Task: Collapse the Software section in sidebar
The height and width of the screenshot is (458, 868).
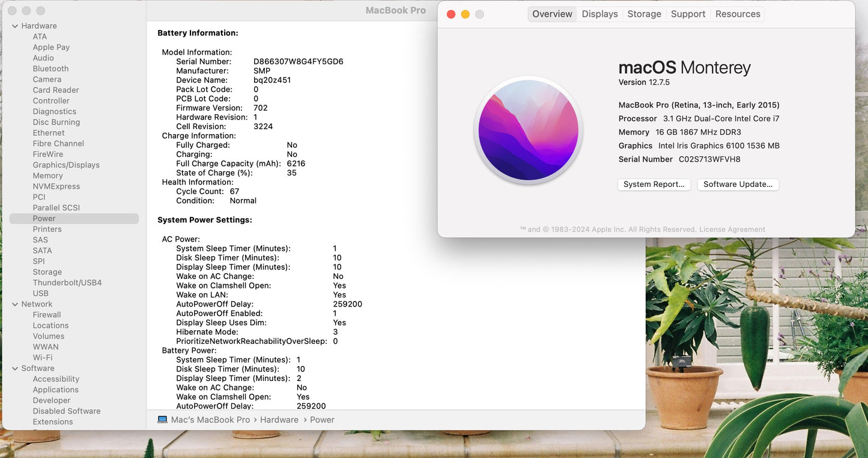Action: click(x=15, y=368)
